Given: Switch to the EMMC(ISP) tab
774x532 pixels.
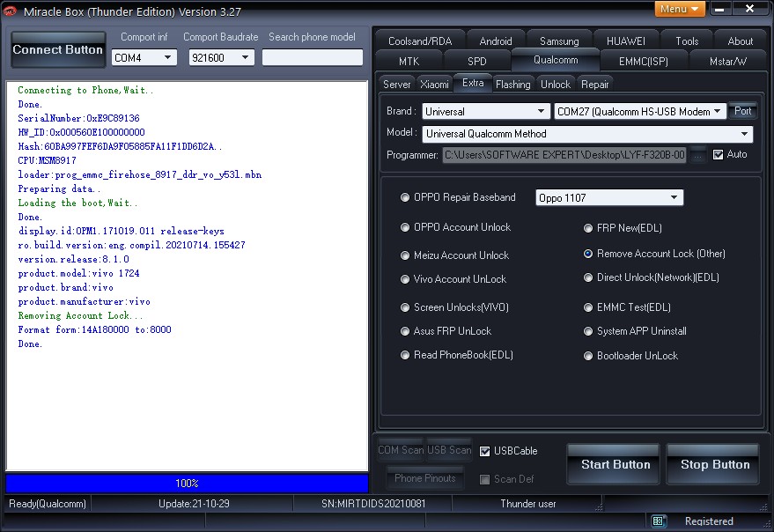Looking at the screenshot, I should (x=643, y=62).
